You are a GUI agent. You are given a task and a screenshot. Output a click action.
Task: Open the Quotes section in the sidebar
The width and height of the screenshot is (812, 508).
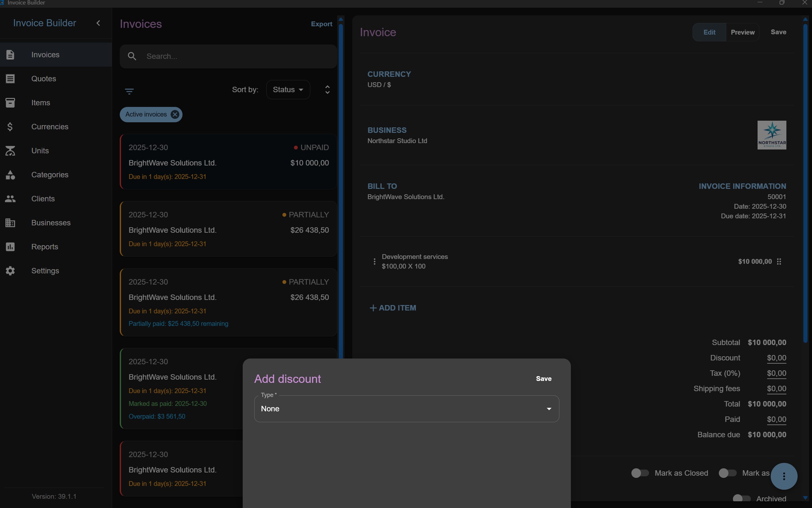click(56, 79)
